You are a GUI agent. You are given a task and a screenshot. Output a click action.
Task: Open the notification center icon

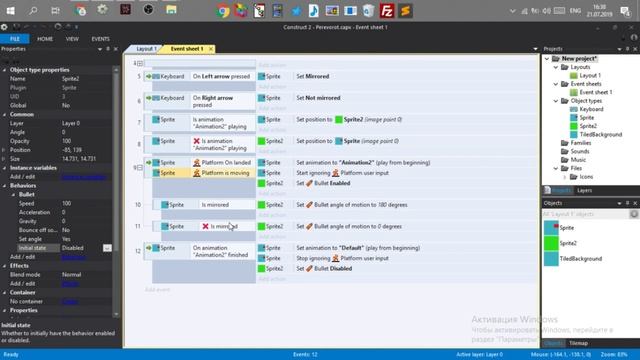625,11
